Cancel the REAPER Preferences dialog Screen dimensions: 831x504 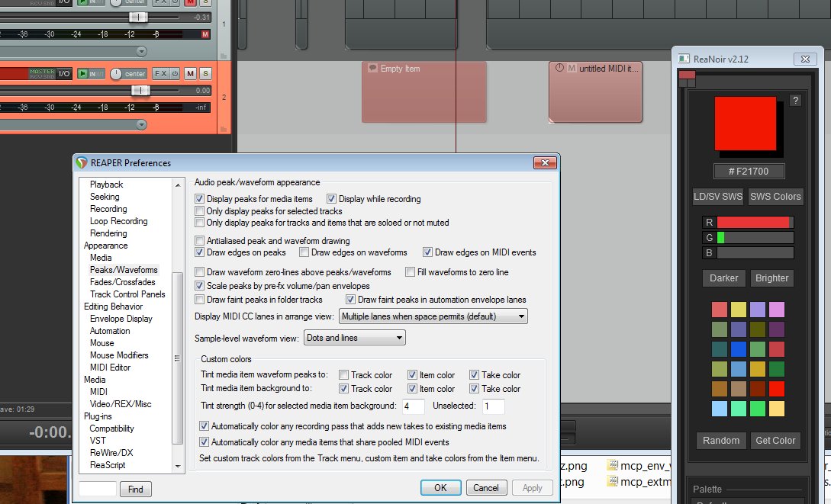point(486,487)
